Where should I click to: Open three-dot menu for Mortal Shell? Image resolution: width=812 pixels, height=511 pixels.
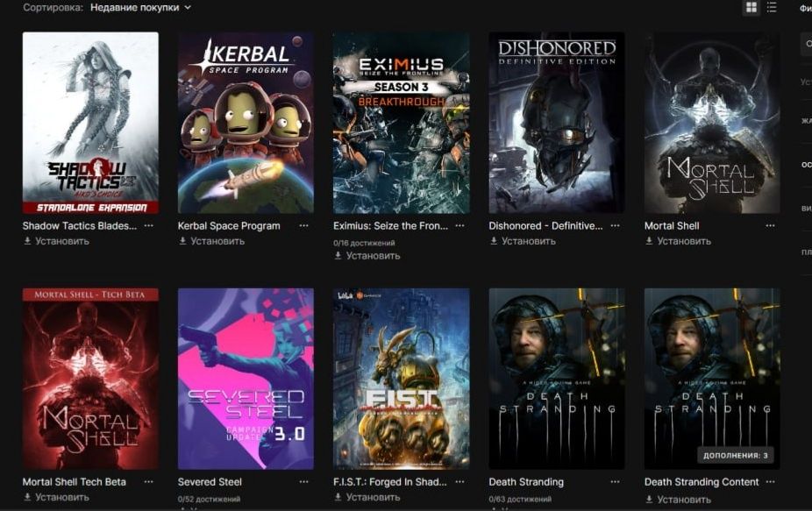point(770,226)
